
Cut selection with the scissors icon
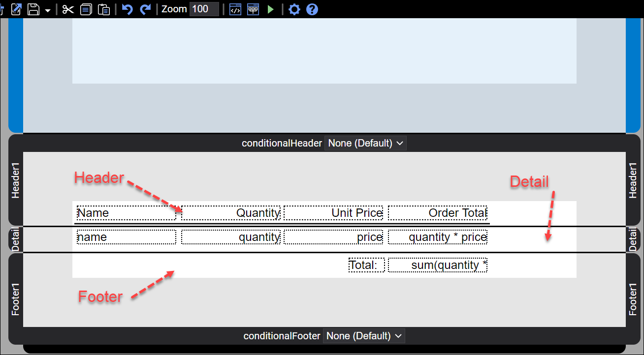[x=68, y=9]
